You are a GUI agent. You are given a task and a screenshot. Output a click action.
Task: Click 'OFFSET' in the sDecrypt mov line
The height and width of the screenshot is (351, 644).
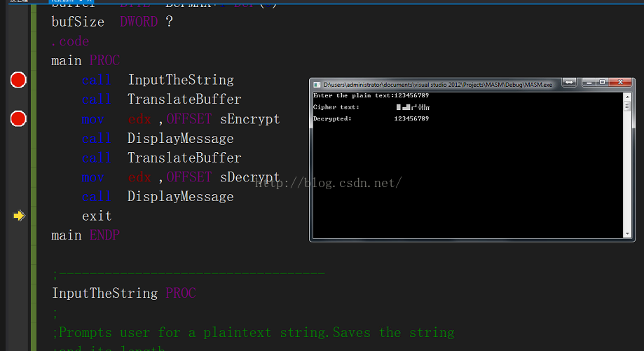(189, 177)
